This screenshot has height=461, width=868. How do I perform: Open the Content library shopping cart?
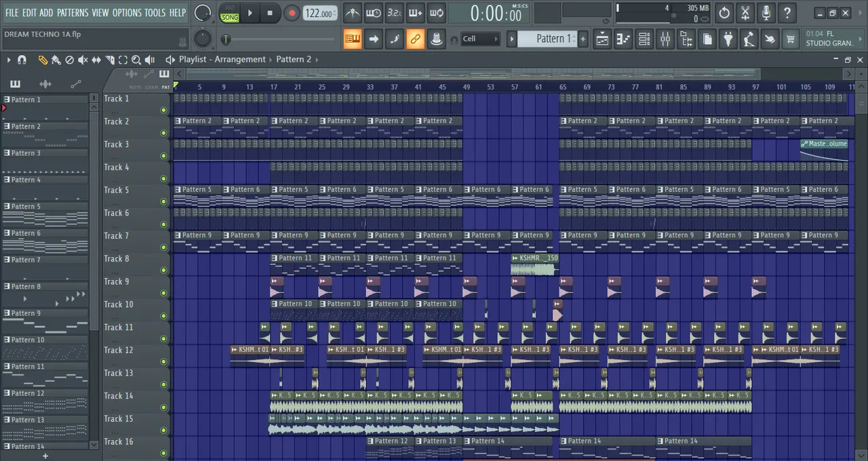[791, 39]
